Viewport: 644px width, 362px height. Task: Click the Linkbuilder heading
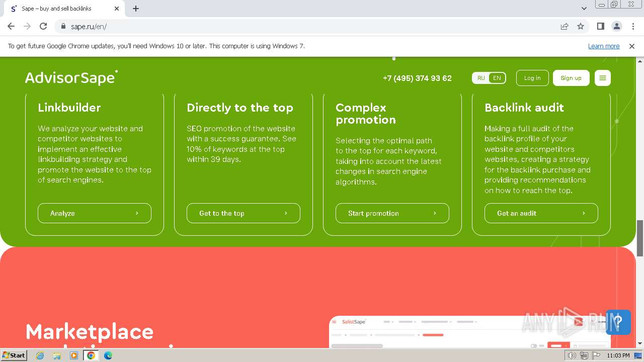(69, 108)
